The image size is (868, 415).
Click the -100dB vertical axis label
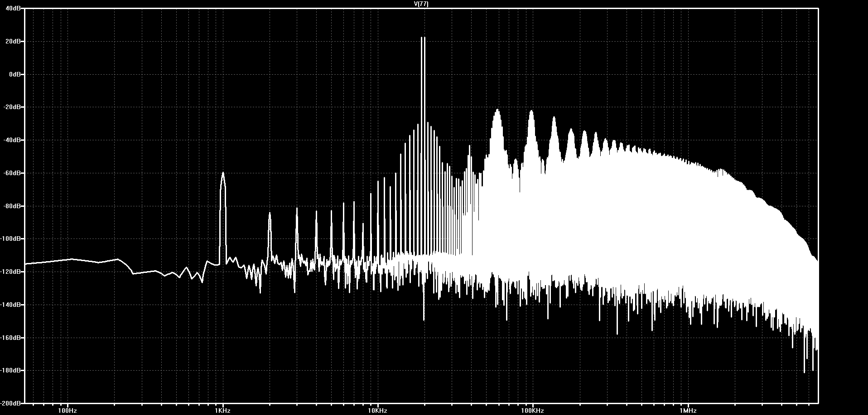11,239
